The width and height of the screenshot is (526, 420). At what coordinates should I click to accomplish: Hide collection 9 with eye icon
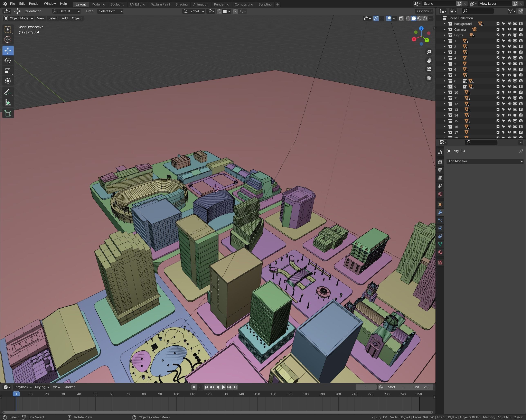[x=509, y=87]
